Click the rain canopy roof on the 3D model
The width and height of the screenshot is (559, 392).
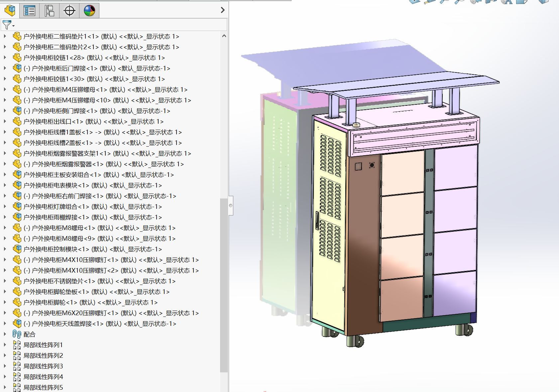(x=395, y=85)
